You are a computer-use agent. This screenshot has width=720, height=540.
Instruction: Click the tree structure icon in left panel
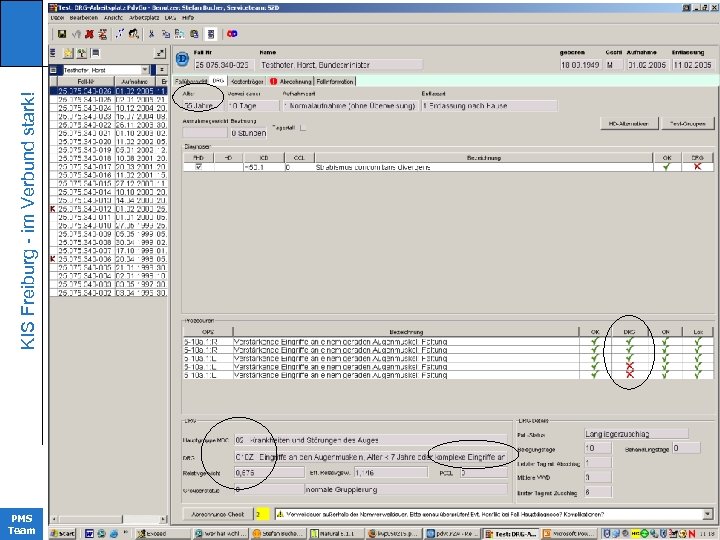coord(82,53)
